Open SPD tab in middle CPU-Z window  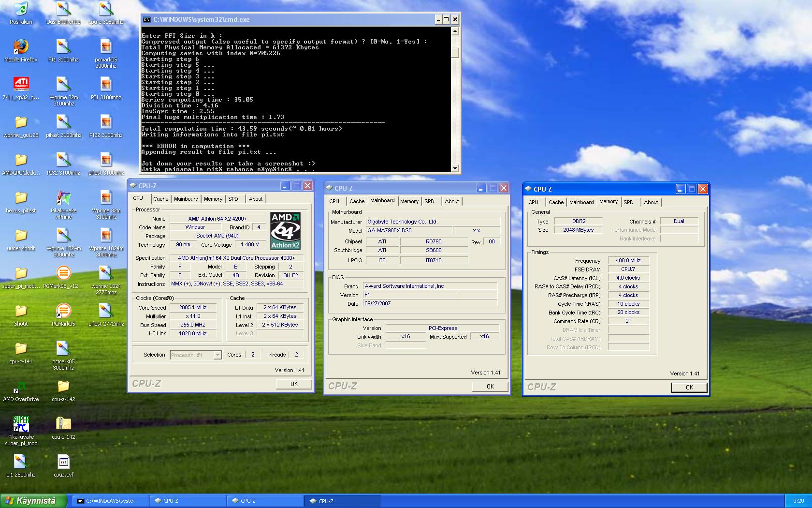[x=430, y=201]
